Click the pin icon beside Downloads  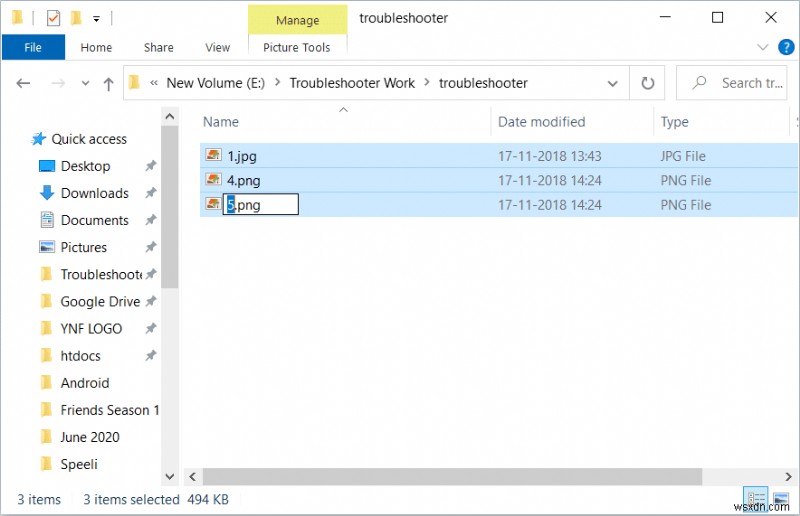(151, 193)
